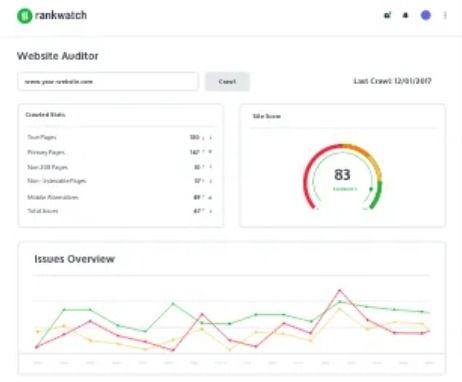Viewport: 462px width, 382px height.
Task: Open the notifications bell icon
Action: 405,15
